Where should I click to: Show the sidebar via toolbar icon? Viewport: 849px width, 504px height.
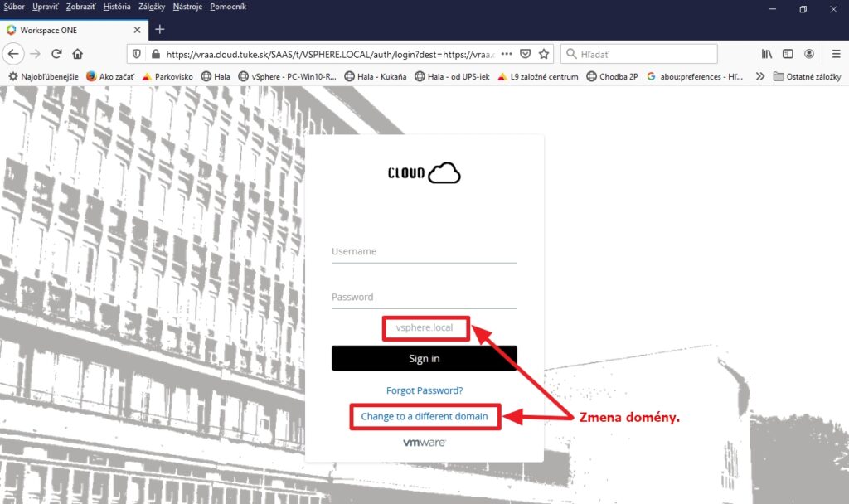pos(788,54)
